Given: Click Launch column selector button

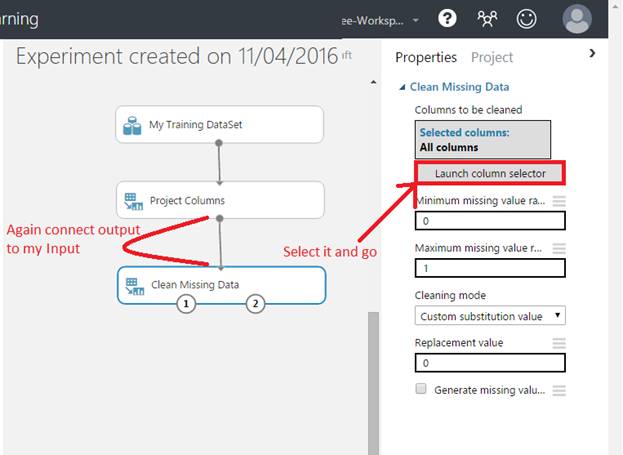Looking at the screenshot, I should [490, 173].
